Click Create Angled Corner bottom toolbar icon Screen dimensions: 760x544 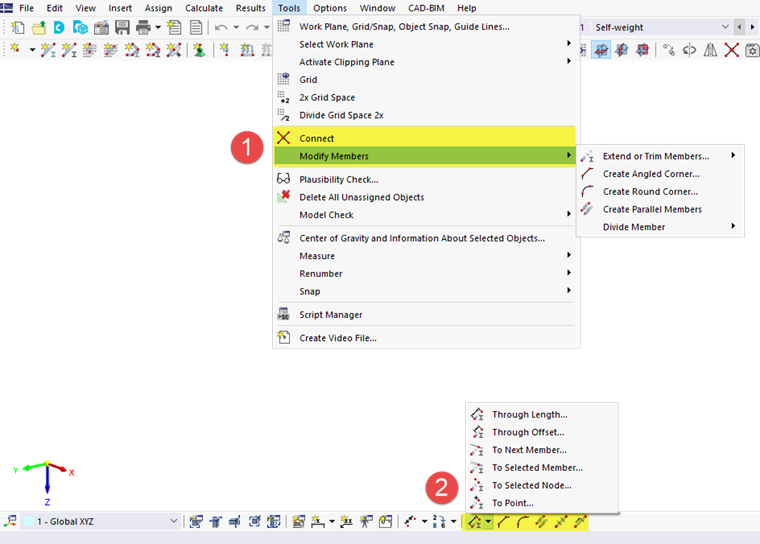click(504, 522)
